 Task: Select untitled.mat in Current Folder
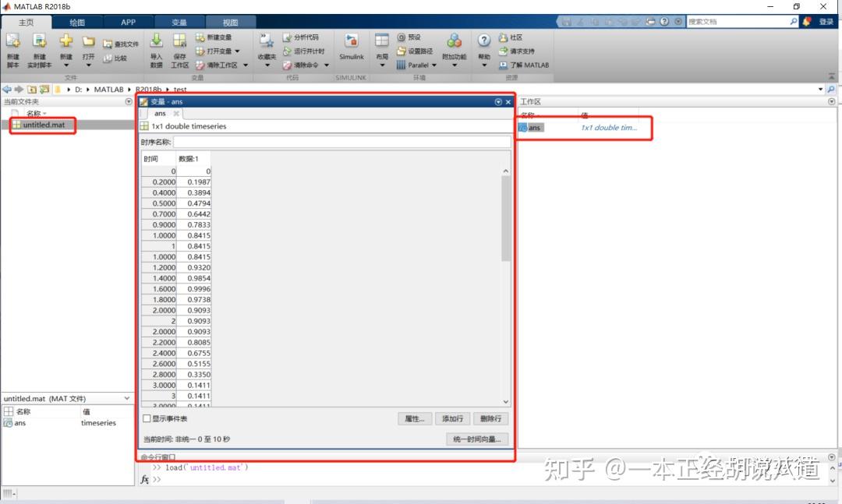pos(44,125)
